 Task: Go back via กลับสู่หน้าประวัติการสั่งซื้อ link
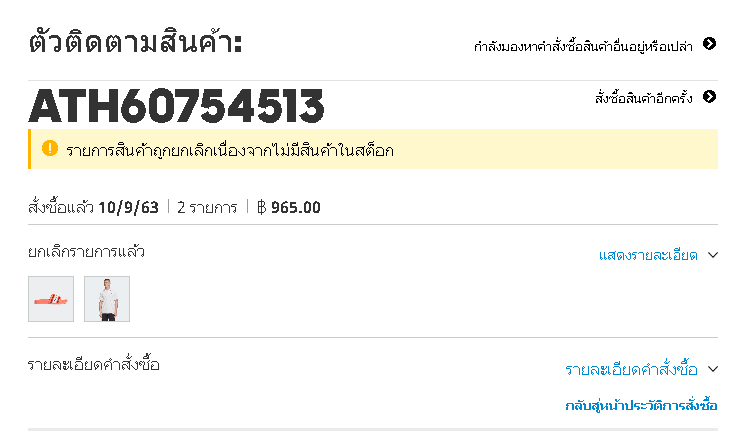[641, 405]
